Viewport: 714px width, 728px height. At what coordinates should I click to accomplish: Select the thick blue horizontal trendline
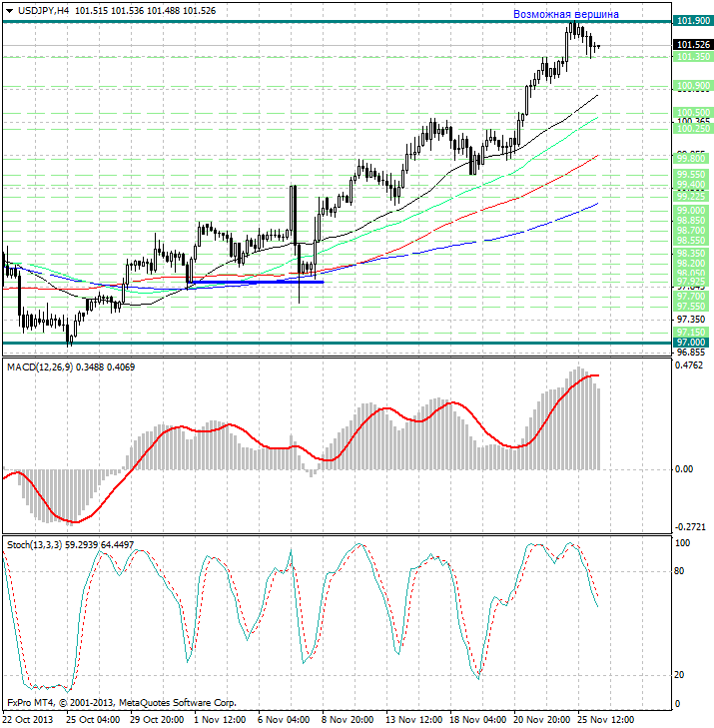[260, 281]
